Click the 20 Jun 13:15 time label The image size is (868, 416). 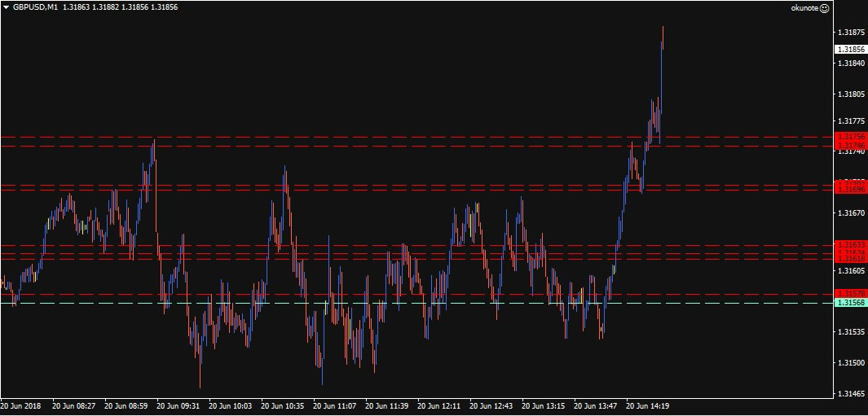click(544, 405)
